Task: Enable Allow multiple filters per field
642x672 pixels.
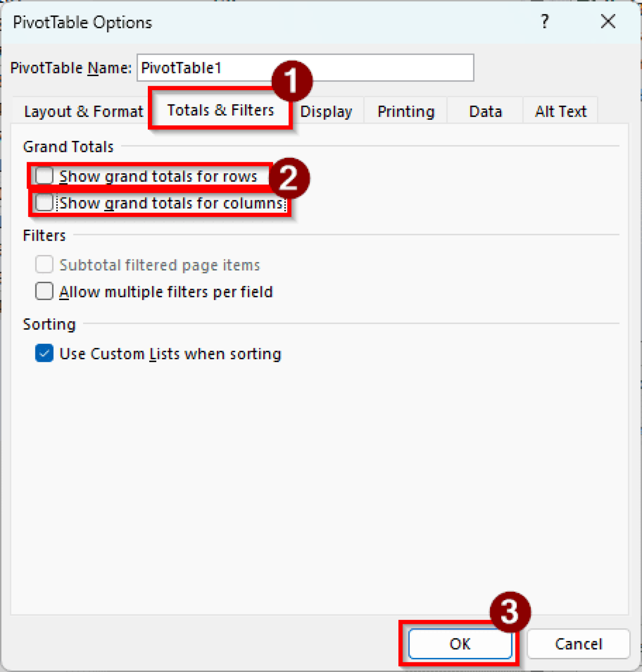Action: tap(44, 291)
